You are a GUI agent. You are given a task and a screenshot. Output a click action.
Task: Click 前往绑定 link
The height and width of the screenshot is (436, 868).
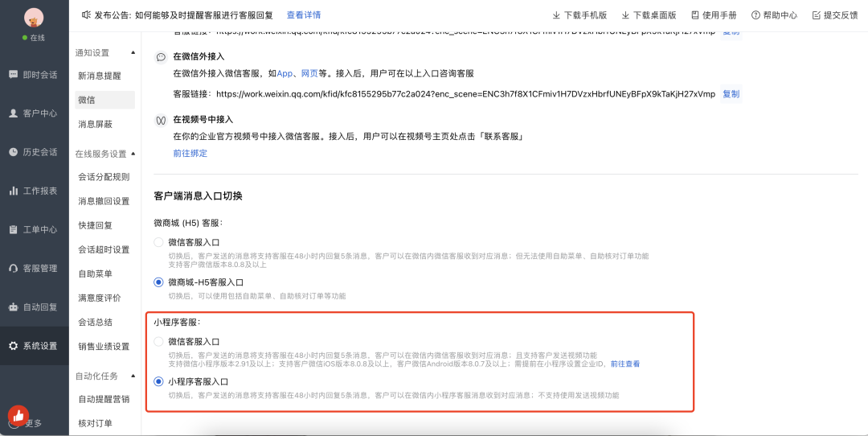pos(190,154)
